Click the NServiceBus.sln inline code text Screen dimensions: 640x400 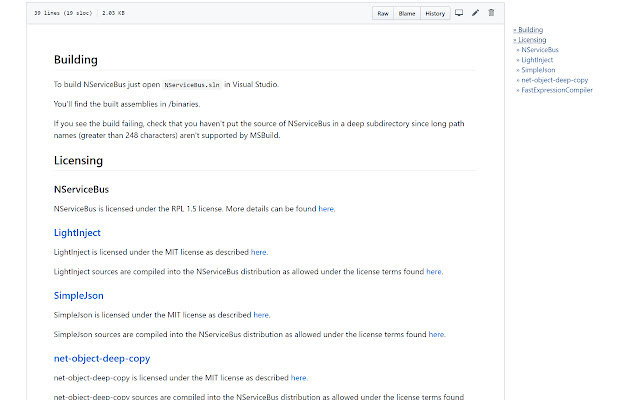pyautogui.click(x=192, y=85)
